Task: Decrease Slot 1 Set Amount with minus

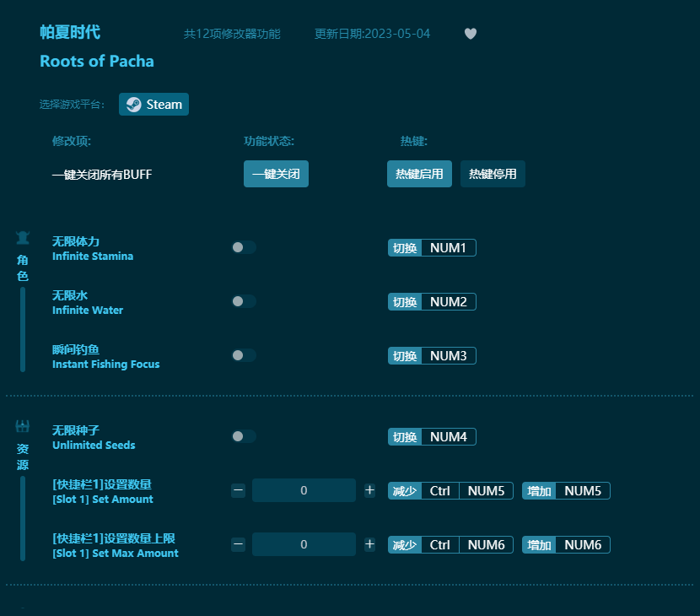Action: [239, 490]
